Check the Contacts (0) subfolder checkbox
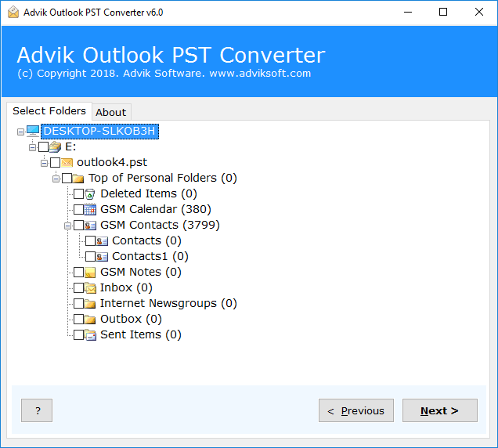This screenshot has height=448, width=498. click(91, 241)
